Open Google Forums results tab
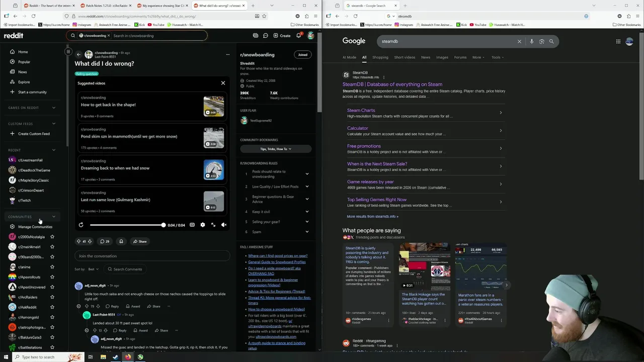 (460, 57)
